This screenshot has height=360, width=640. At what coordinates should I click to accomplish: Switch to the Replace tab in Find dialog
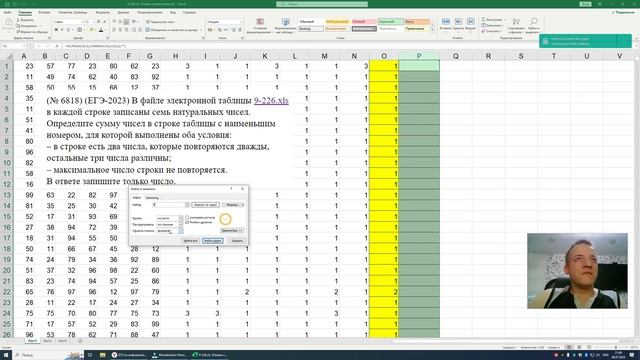click(152, 198)
